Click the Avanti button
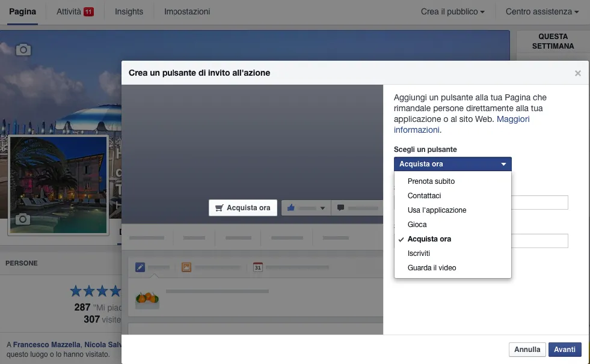Viewport: 590px width, 364px height. point(565,350)
